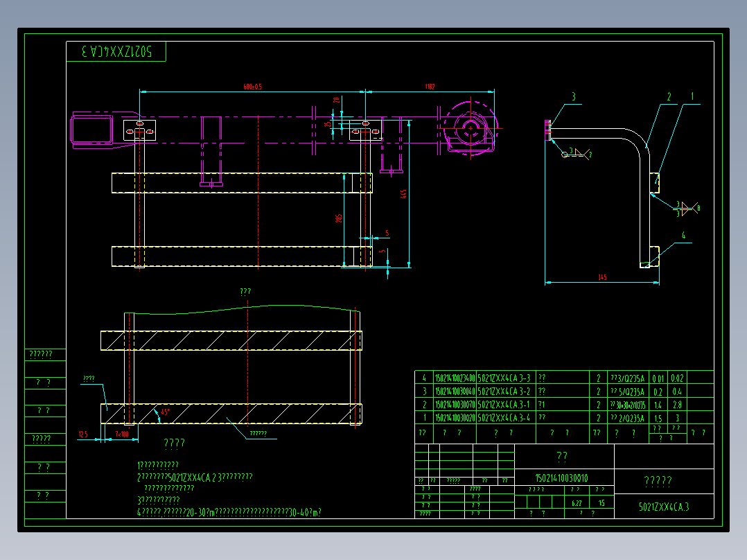This screenshot has height=560, width=747.
Task: Select the mirrored drawing number label at top-left
Action: pyautogui.click(x=116, y=51)
